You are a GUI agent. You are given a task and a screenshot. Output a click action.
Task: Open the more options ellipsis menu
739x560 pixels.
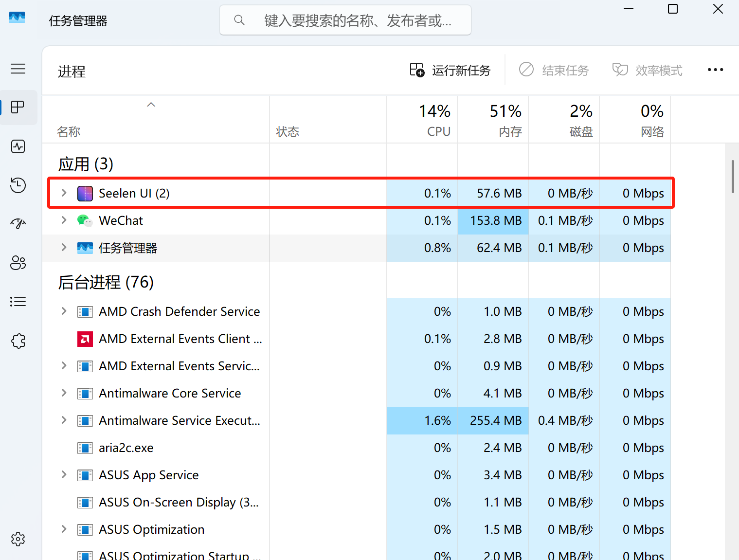pos(715,70)
